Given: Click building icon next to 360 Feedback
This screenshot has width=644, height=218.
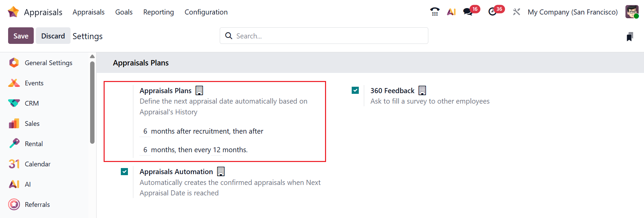Looking at the screenshot, I should 422,90.
